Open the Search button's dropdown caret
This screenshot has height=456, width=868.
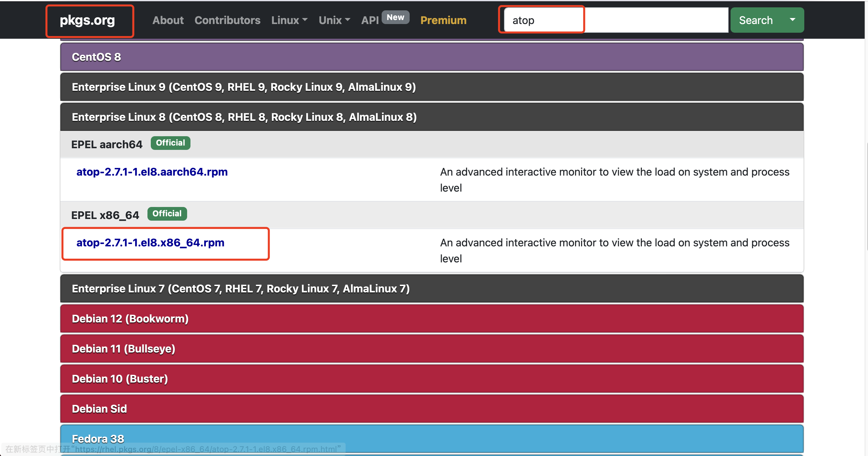pyautogui.click(x=793, y=20)
